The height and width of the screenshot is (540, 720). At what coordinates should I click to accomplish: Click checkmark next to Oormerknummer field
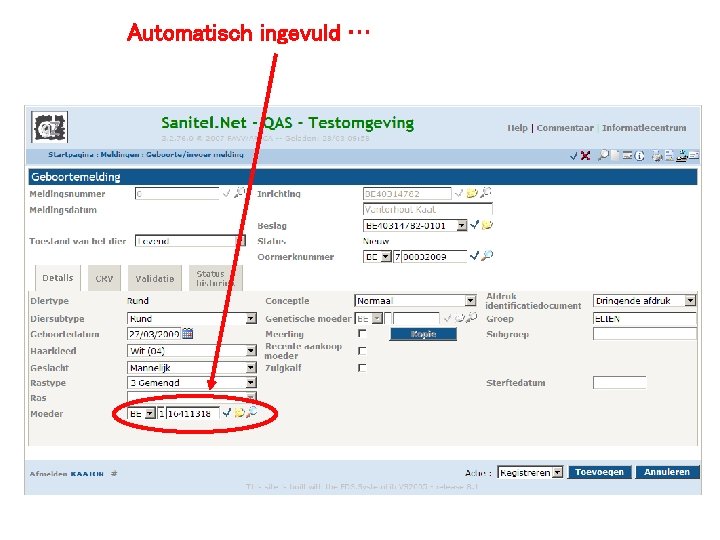(x=474, y=256)
